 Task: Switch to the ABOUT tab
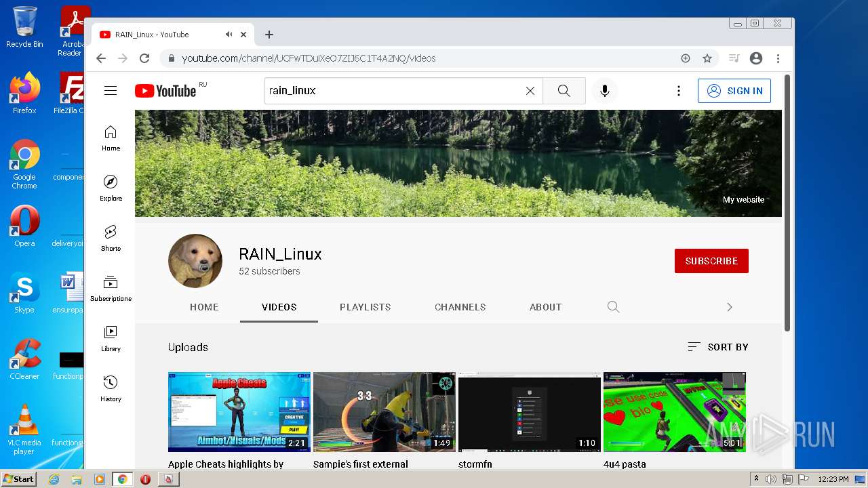[546, 307]
